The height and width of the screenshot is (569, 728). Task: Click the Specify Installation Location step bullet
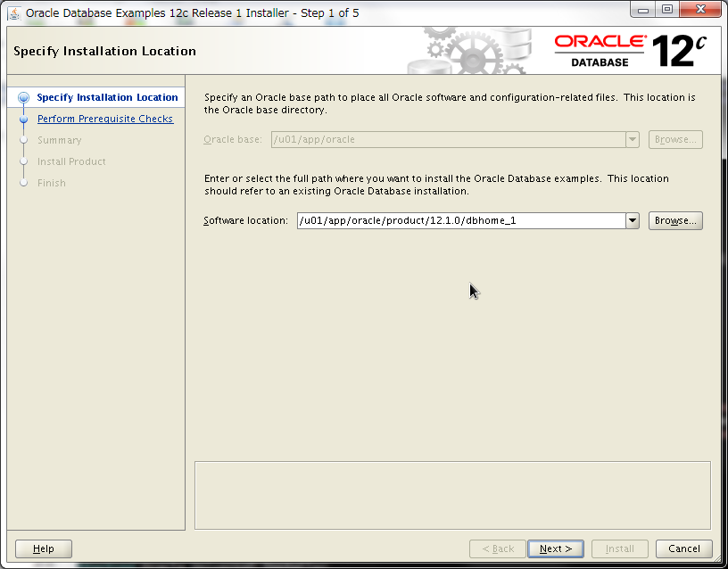[24, 97]
